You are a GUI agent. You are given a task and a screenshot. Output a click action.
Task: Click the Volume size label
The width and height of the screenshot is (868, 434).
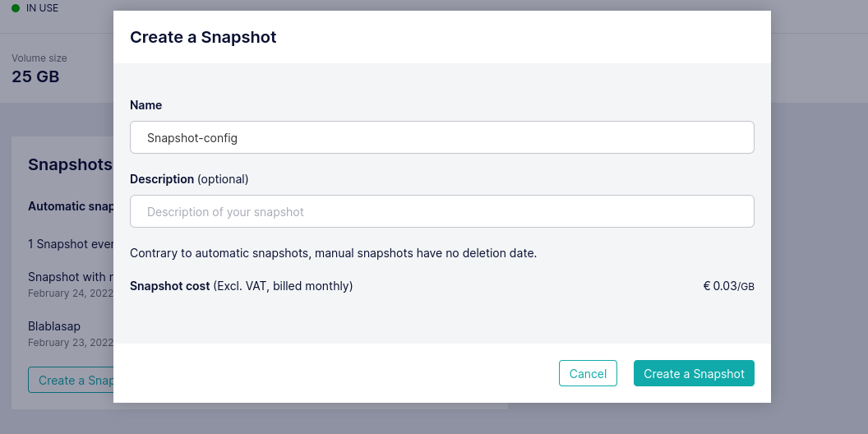point(39,58)
